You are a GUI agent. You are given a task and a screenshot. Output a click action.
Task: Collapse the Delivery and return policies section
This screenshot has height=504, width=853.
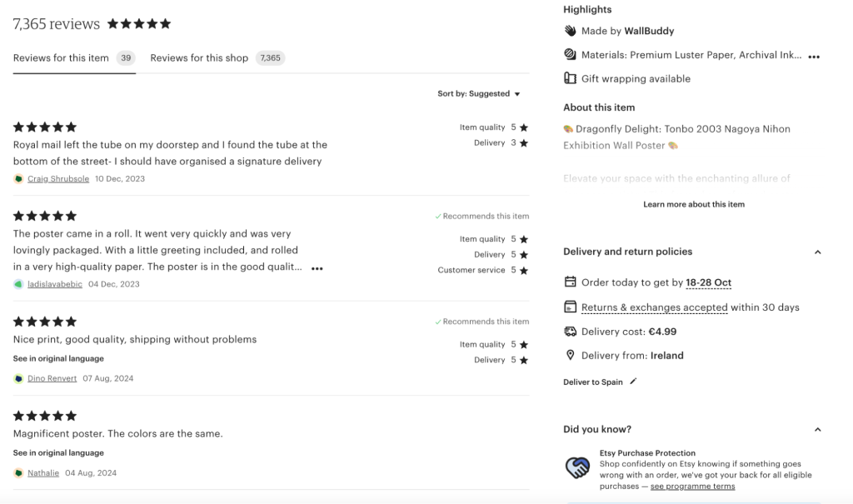click(817, 252)
